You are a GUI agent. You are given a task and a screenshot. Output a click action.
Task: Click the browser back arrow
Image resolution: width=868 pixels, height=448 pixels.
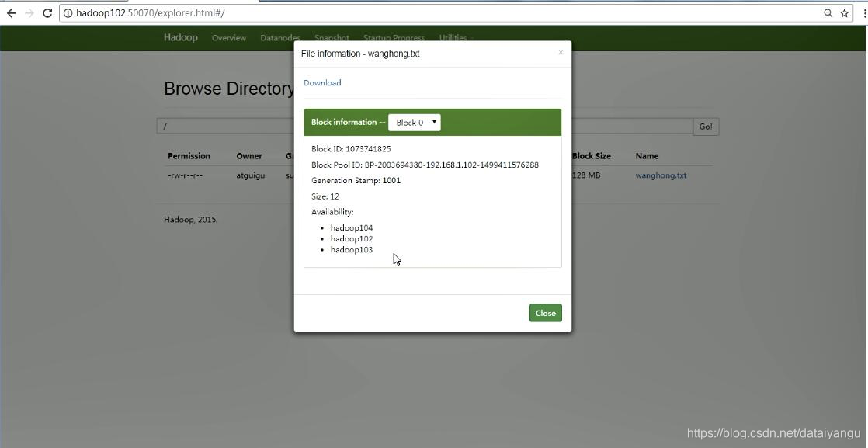click(x=11, y=12)
